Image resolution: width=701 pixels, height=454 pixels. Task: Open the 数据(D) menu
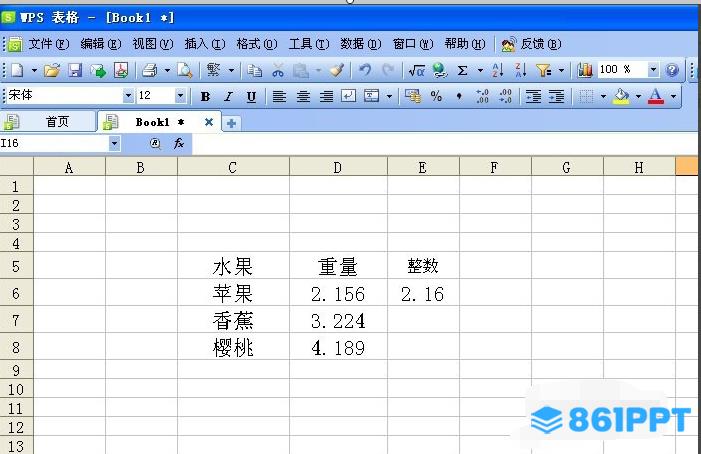point(361,44)
